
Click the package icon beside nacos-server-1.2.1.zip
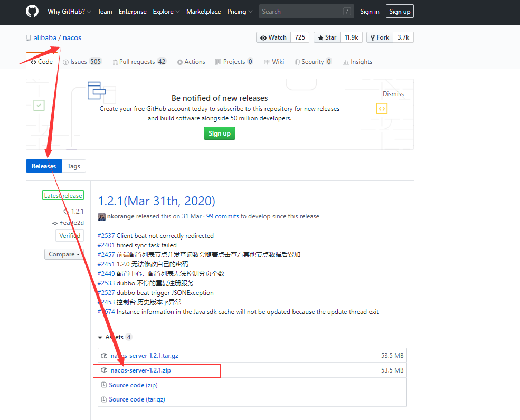tap(104, 370)
